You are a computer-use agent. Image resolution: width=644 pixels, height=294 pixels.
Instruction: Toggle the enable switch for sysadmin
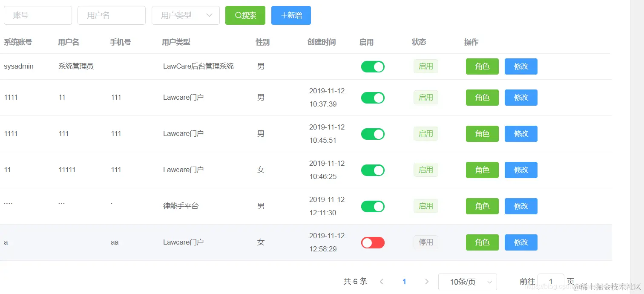(x=373, y=67)
